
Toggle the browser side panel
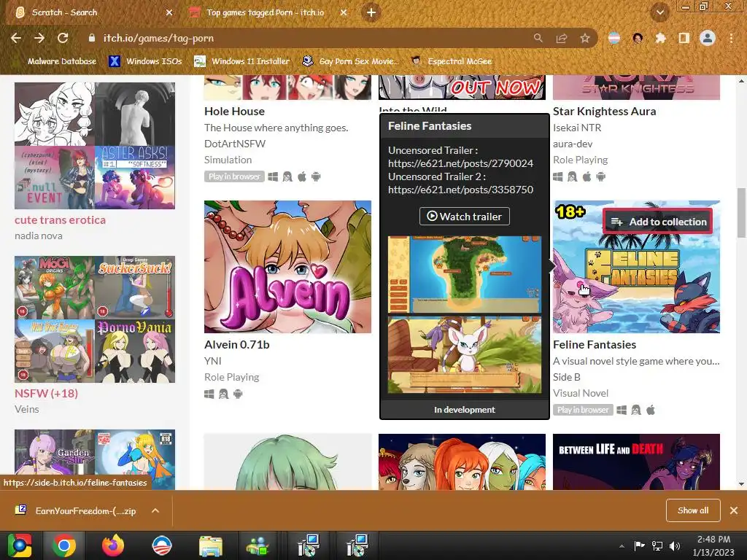click(684, 38)
